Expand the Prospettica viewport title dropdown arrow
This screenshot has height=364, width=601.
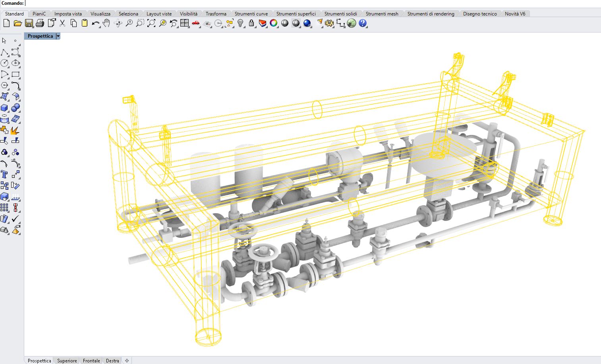[x=58, y=36]
